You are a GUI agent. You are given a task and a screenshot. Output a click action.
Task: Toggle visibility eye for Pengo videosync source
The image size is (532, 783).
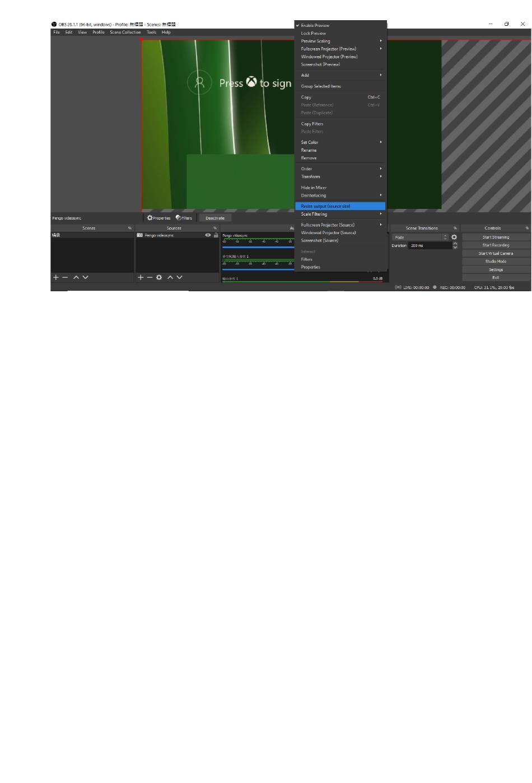[208, 235]
